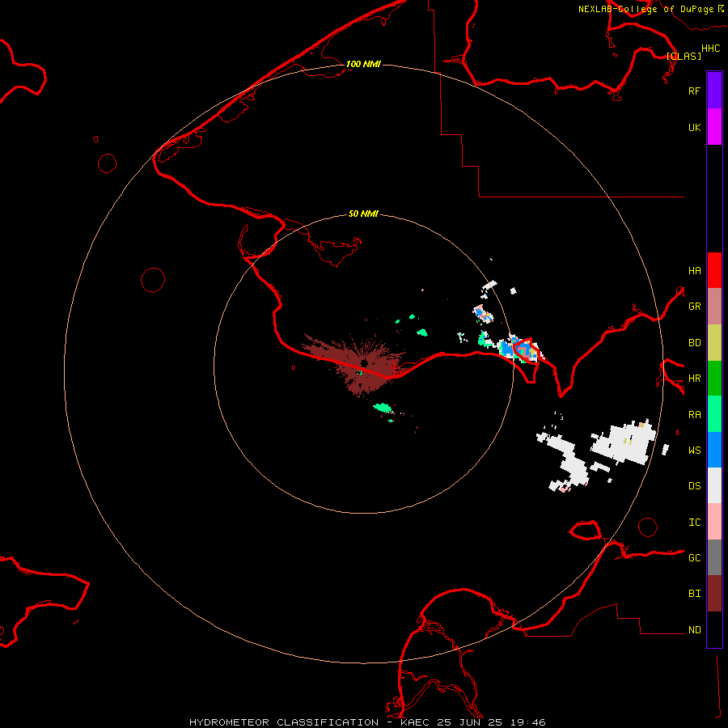Click the WS legend label
This screenshot has width=728, height=728.
pos(694,451)
